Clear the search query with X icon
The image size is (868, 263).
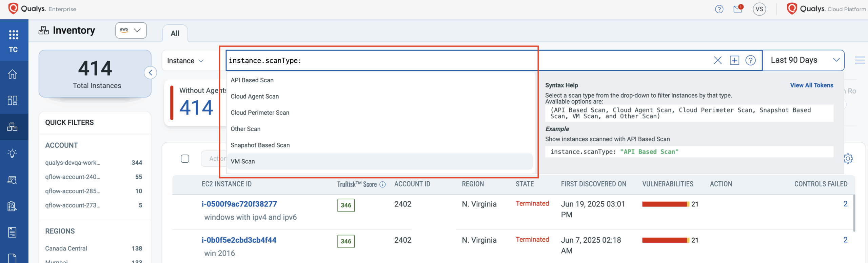pyautogui.click(x=717, y=61)
